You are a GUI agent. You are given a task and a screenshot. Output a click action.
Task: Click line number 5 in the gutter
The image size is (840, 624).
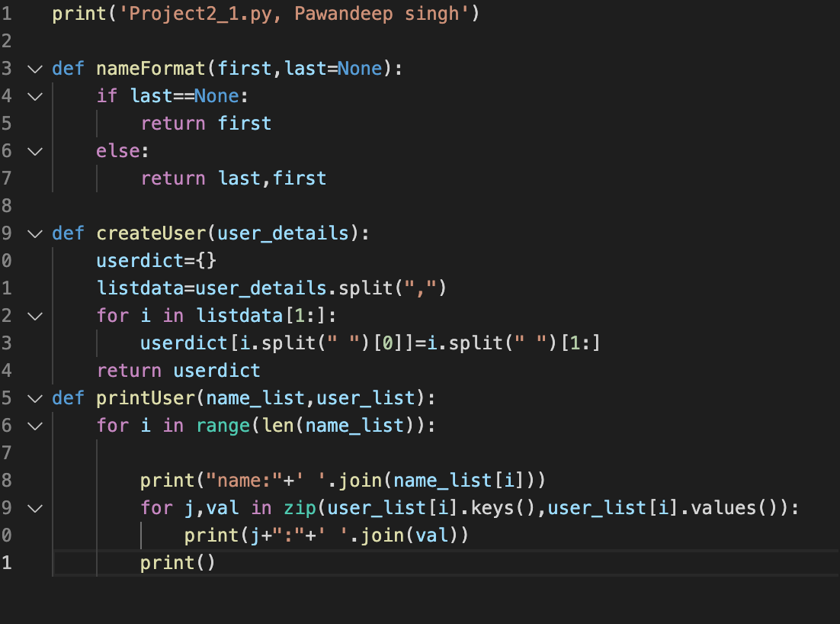click(8, 123)
